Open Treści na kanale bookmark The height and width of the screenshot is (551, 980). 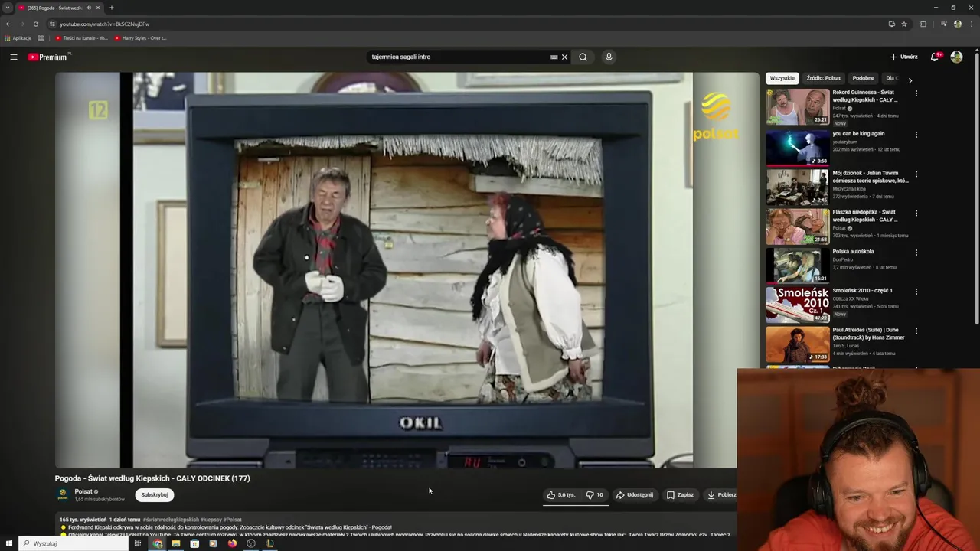coord(81,37)
